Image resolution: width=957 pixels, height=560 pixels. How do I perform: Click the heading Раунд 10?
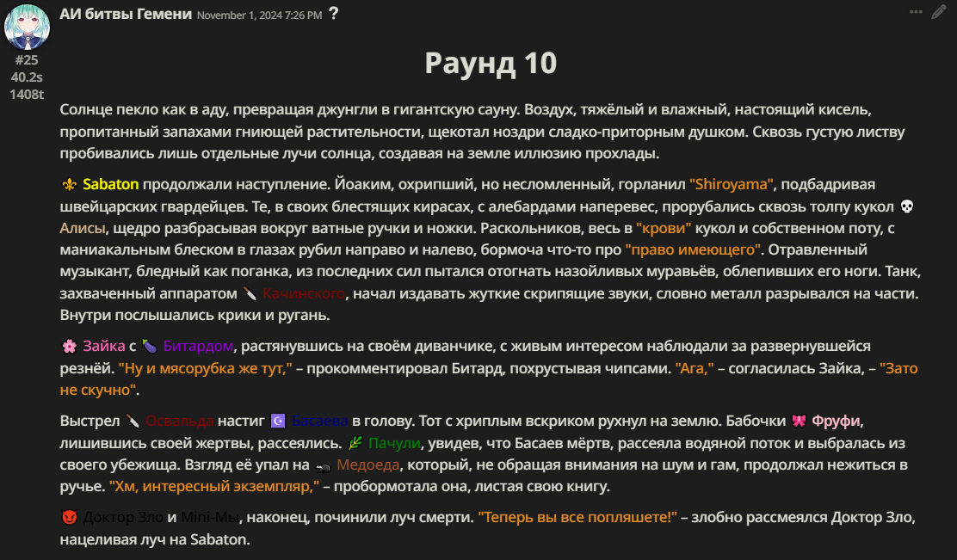tap(491, 63)
